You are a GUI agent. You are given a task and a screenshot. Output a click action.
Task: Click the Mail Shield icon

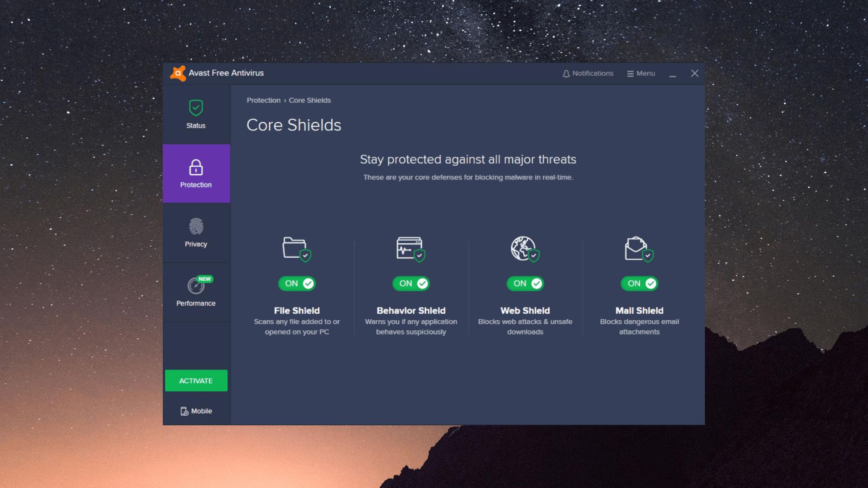coord(639,247)
